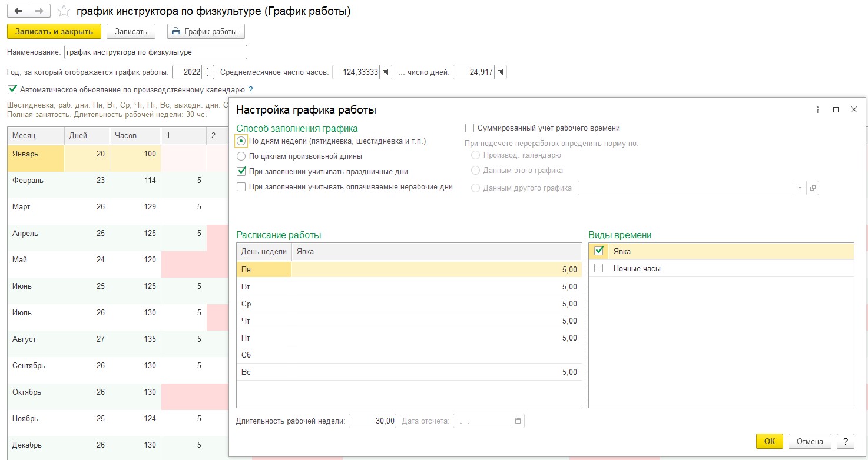
Task: Select По циклам произвольной длины option
Action: coord(241,156)
